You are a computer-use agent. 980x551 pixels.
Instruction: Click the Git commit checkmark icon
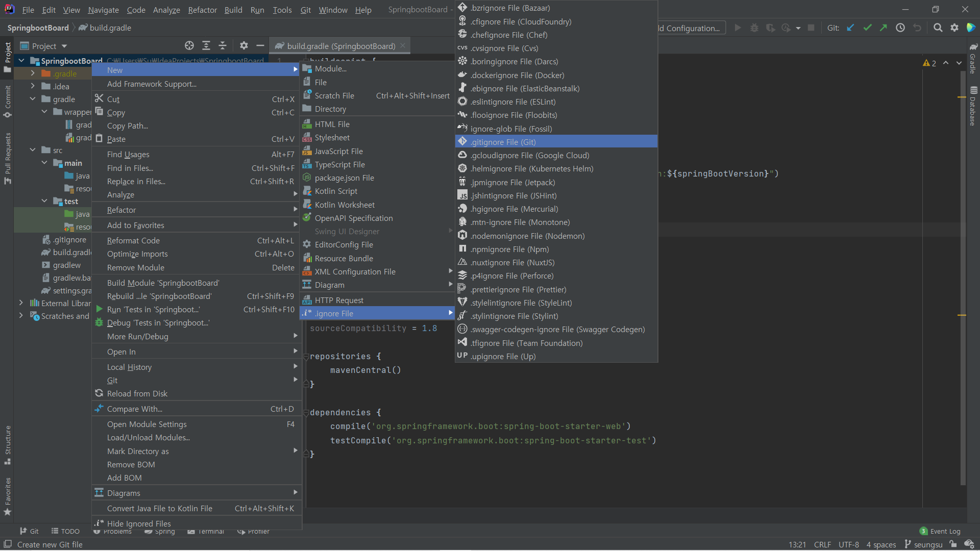tap(867, 28)
